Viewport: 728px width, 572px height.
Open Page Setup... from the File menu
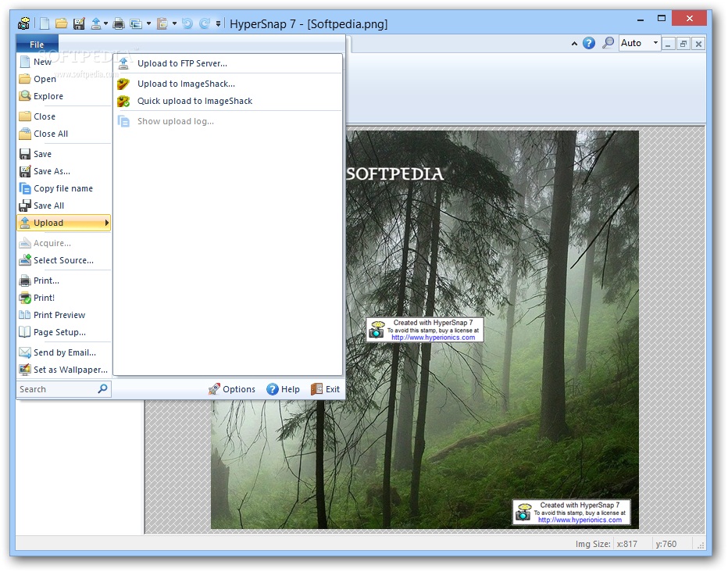point(64,332)
